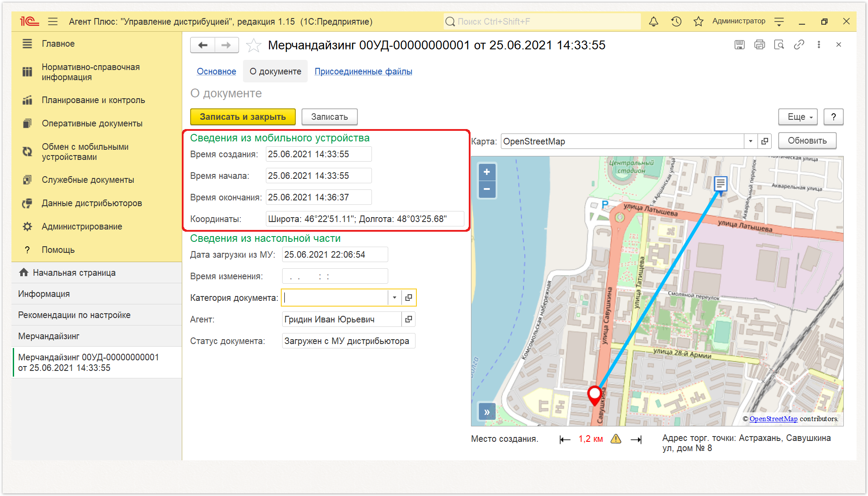Click the Записать button
Image resolution: width=868 pixels, height=496 pixels.
(x=329, y=117)
